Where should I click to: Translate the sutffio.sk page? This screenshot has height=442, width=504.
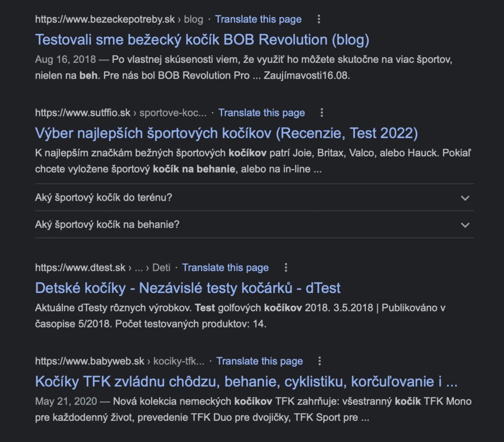click(261, 113)
